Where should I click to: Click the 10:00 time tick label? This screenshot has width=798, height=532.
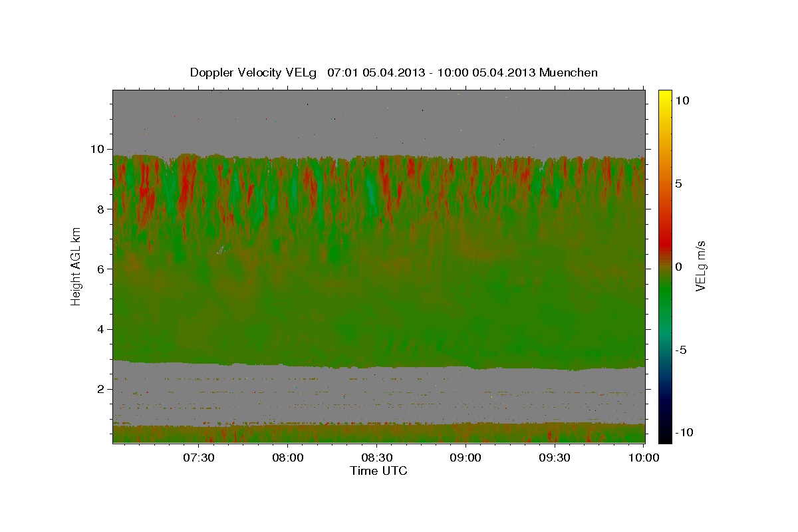tap(644, 458)
